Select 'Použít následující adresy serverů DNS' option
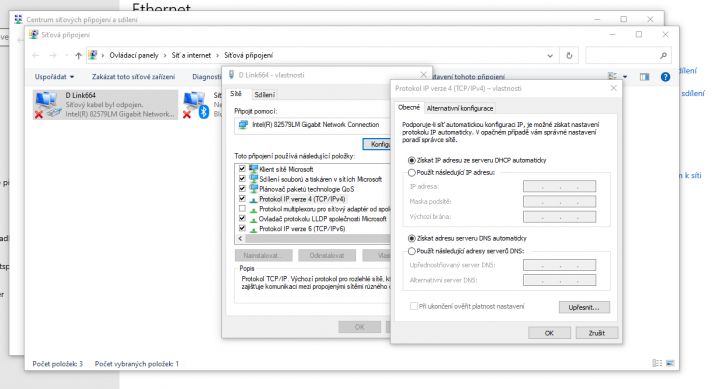Viewport: 725px width, 389px height. (412, 251)
